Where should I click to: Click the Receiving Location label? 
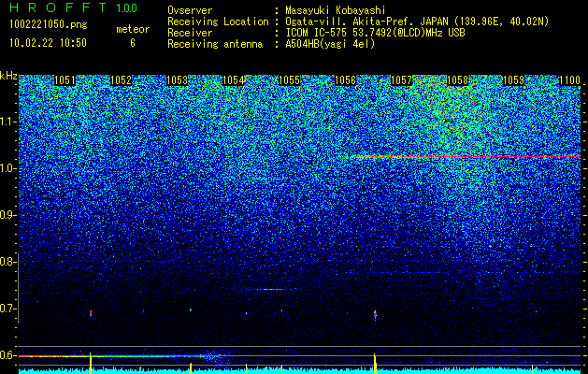[x=218, y=22]
